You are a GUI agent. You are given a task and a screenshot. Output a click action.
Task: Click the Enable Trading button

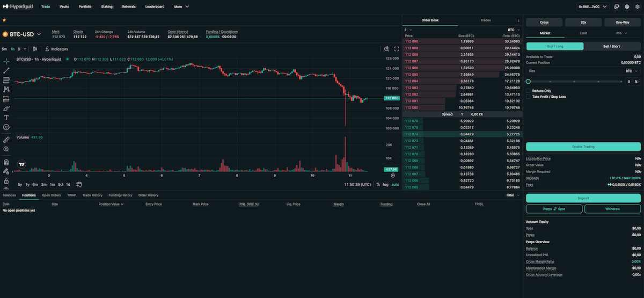pos(583,147)
